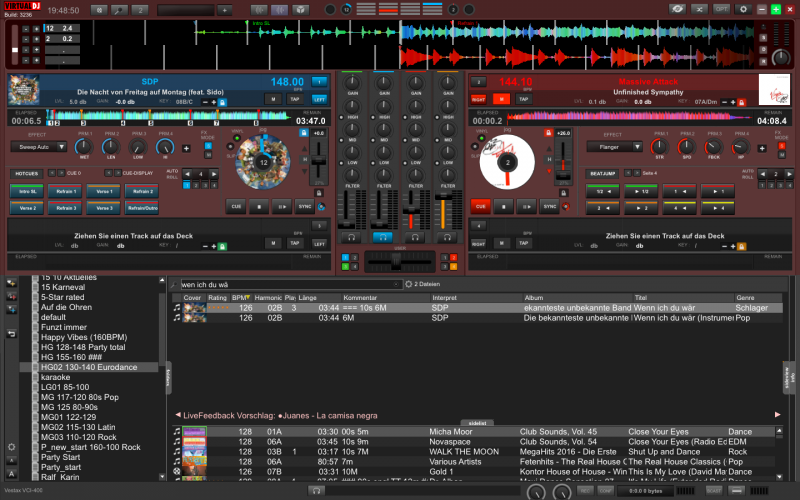Image resolution: width=800 pixels, height=500 pixels.
Task: Click the Massive Attack album cover thumbnail
Action: pos(774,88)
